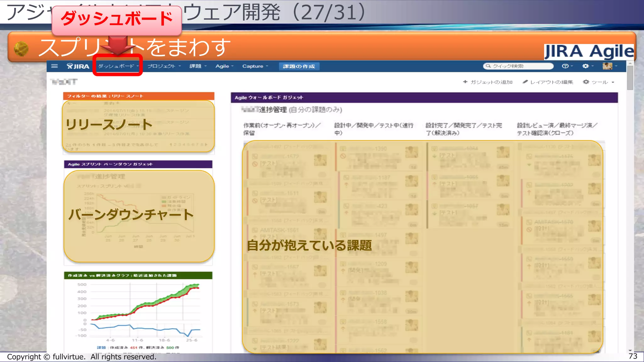Click the pencil icon by レイアウトの編集
The image size is (644, 362).
pos(525,82)
